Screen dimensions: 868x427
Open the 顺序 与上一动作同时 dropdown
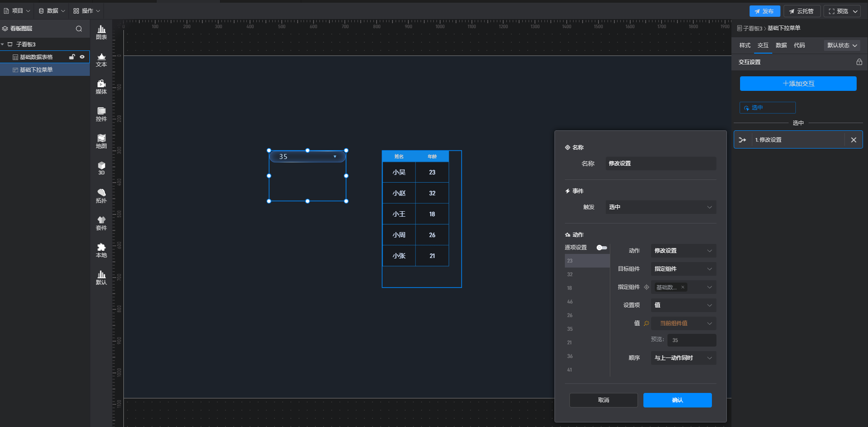(x=683, y=358)
